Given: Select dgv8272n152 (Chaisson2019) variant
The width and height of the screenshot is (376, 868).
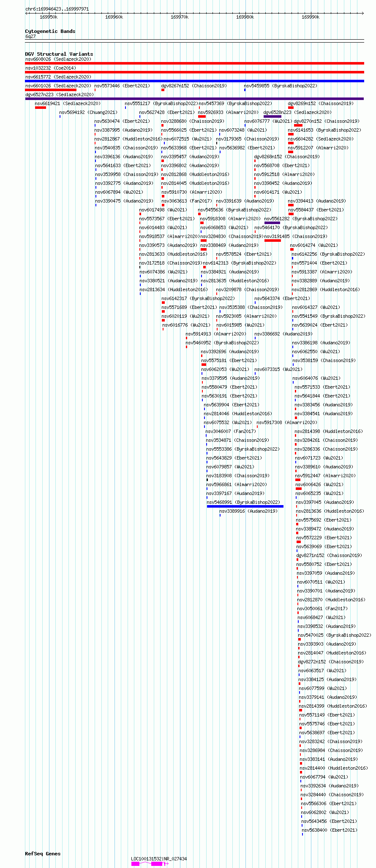Looking at the screenshot, I should (330, 662).
